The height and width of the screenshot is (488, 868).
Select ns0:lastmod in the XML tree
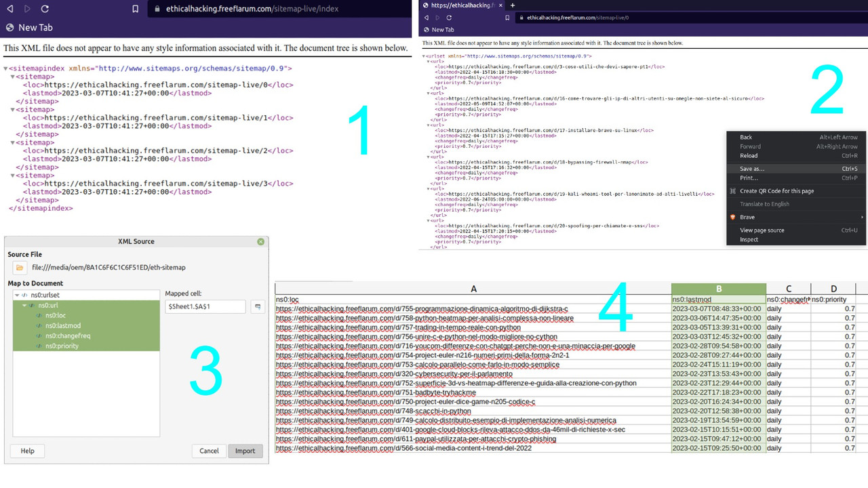coord(63,326)
